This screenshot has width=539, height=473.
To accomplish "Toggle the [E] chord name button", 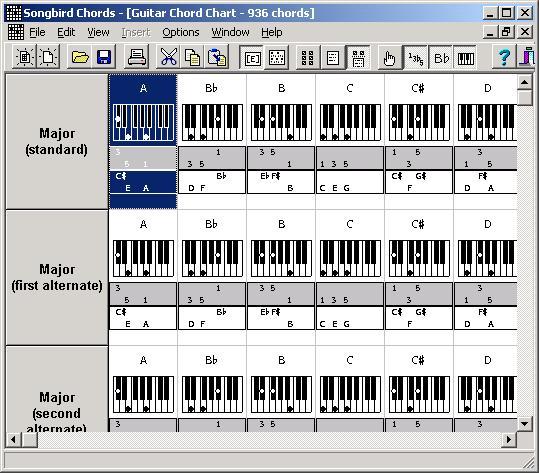I will [252, 58].
